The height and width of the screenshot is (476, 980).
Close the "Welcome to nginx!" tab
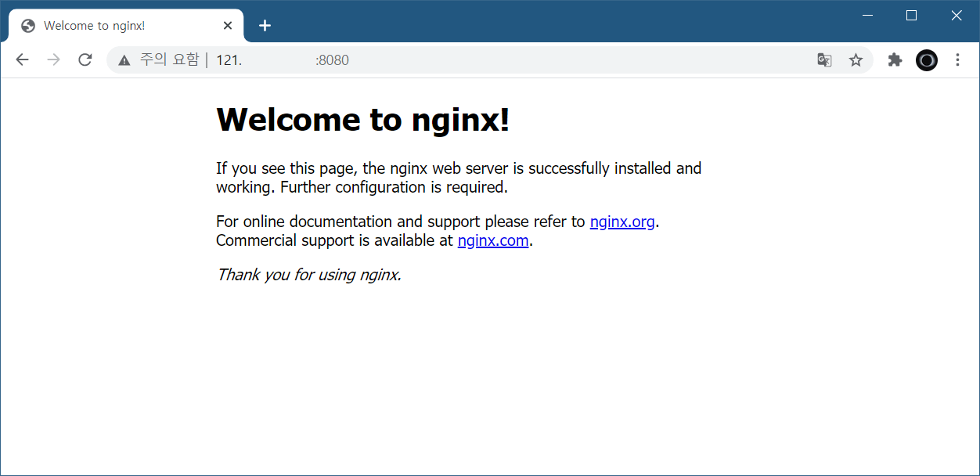click(228, 26)
